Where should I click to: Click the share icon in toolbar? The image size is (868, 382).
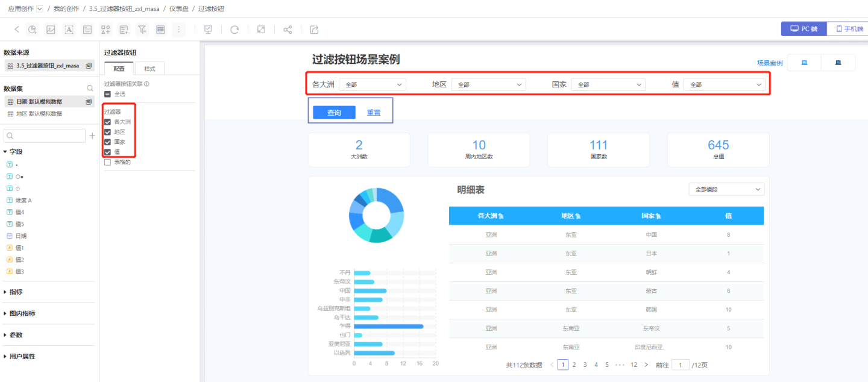(x=288, y=30)
